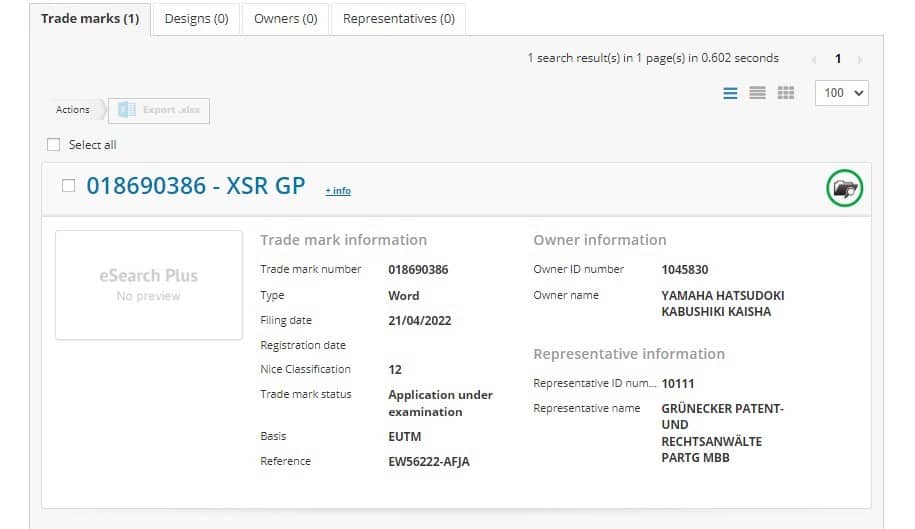Tick the Select all checkbox
The height and width of the screenshot is (529, 915).
[x=53, y=145]
